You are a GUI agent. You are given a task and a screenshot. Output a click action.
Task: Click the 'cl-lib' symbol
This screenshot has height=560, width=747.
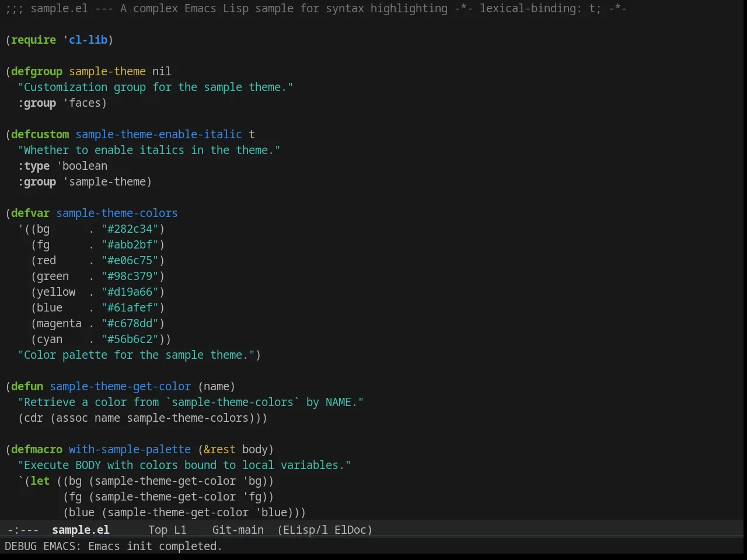click(x=88, y=40)
